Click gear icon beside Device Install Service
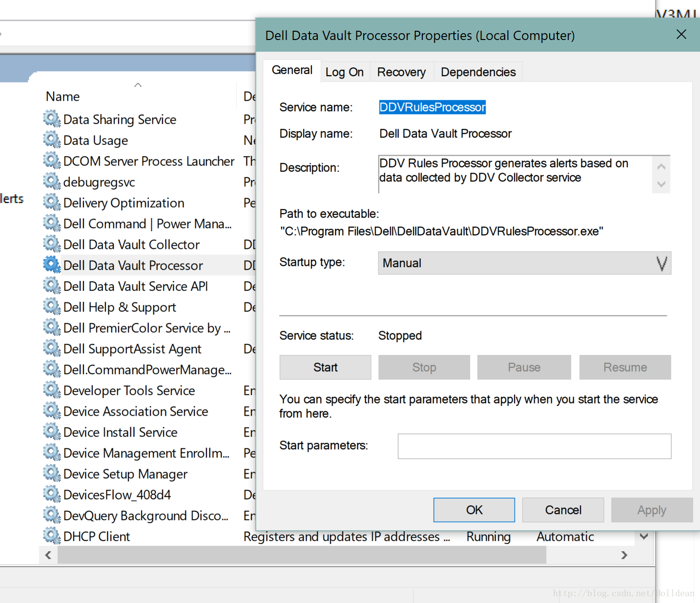The image size is (700, 603). point(52,432)
